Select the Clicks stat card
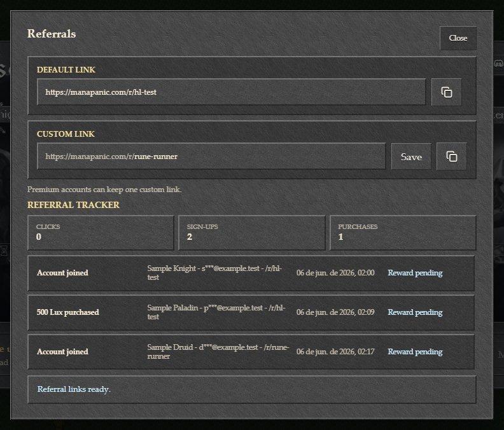The height and width of the screenshot is (430, 504). coord(101,233)
